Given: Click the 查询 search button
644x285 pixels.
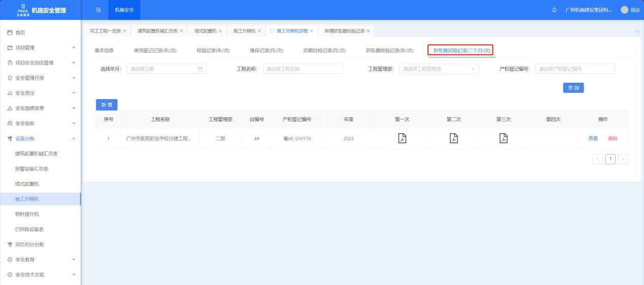Looking at the screenshot, I should pos(573,88).
